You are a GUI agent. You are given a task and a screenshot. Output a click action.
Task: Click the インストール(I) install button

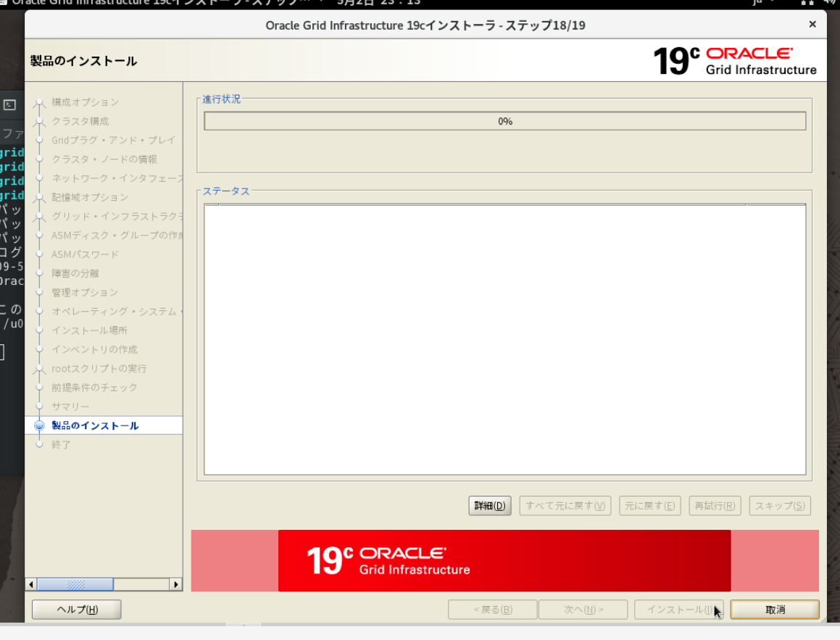(x=679, y=610)
